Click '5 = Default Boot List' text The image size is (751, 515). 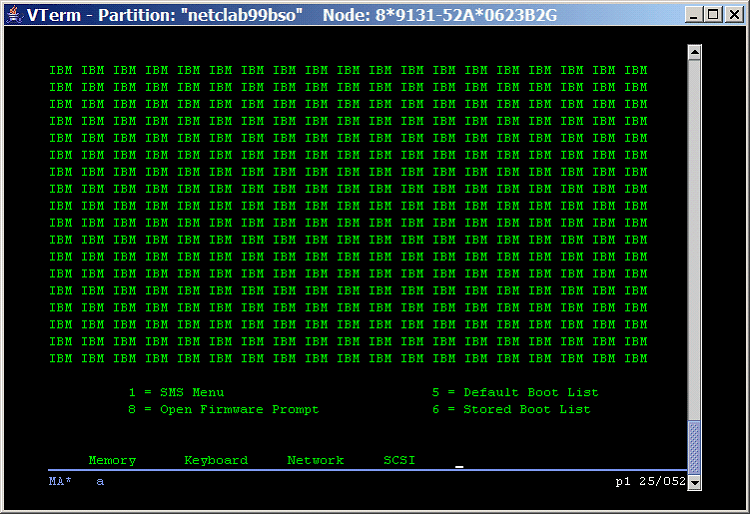pyautogui.click(x=515, y=392)
